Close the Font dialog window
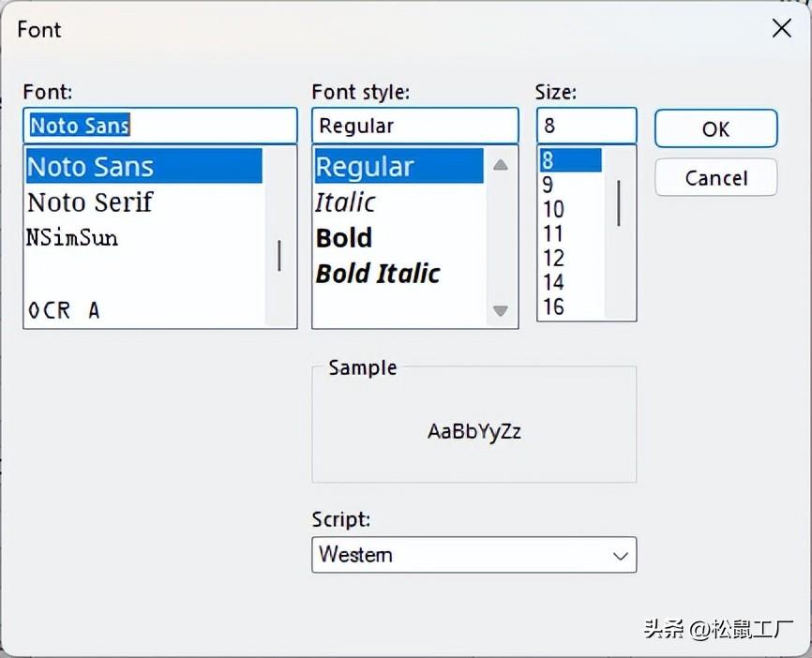Screen dimensions: 812x658 [x=781, y=29]
